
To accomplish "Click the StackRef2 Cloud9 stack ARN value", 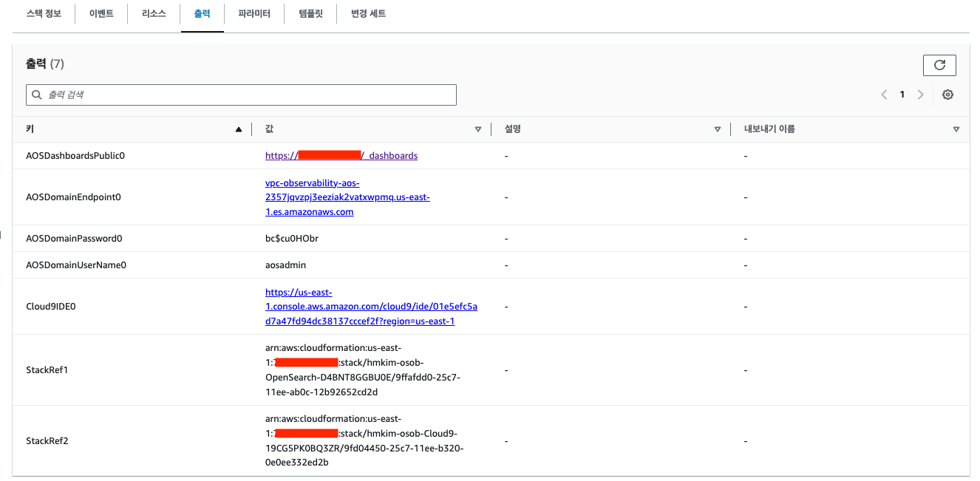I will tap(366, 440).
